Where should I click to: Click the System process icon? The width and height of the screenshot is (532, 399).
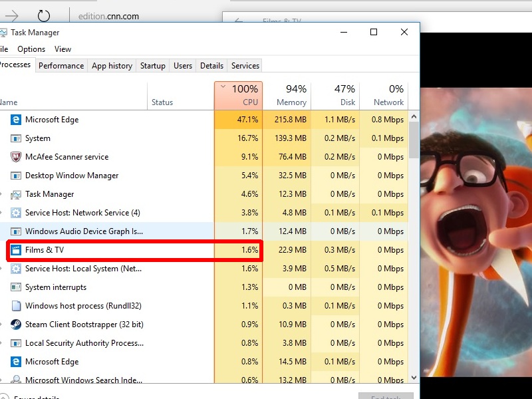[16, 138]
